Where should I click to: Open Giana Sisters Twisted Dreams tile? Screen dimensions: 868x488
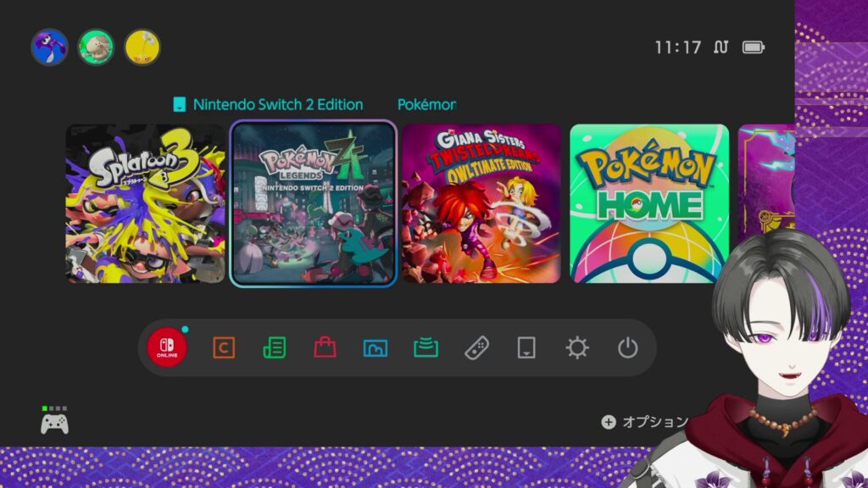pyautogui.click(x=481, y=203)
